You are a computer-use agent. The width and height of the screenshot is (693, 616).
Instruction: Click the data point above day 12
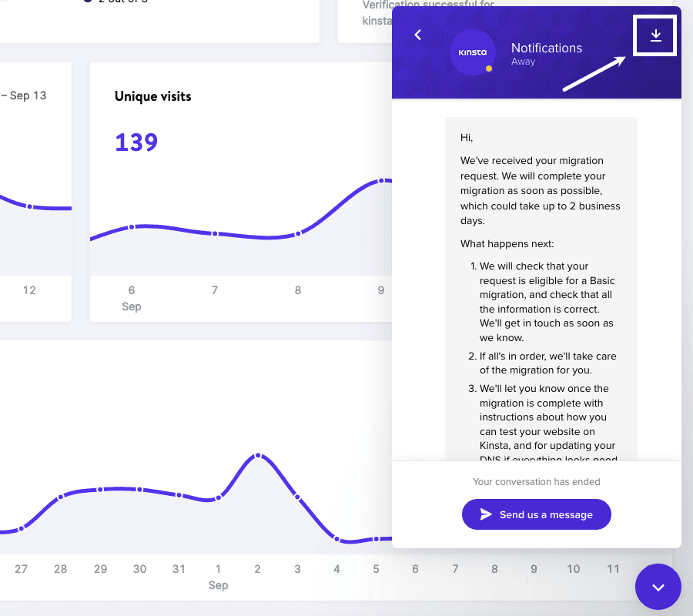[29, 206]
